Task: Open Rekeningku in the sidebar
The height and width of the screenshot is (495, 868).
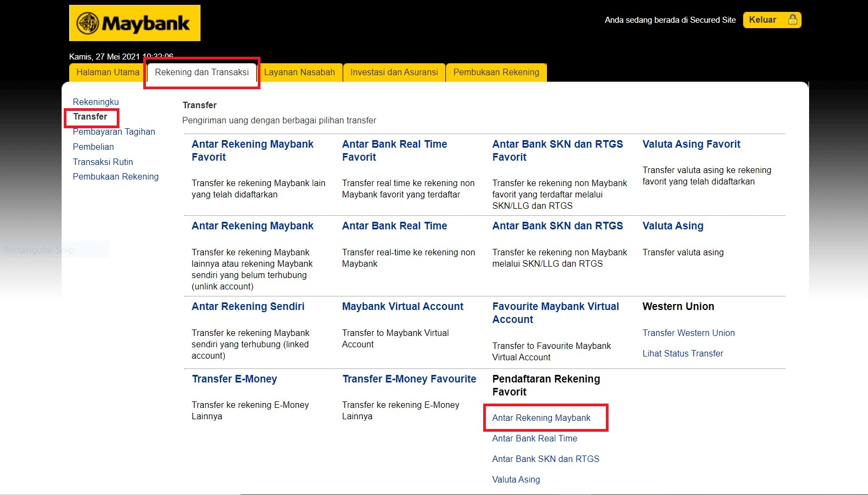Action: point(96,102)
